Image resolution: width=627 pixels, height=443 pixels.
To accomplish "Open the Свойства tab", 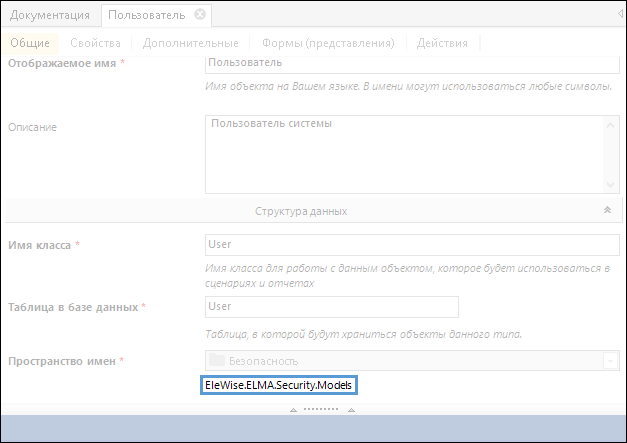I will pyautogui.click(x=96, y=43).
